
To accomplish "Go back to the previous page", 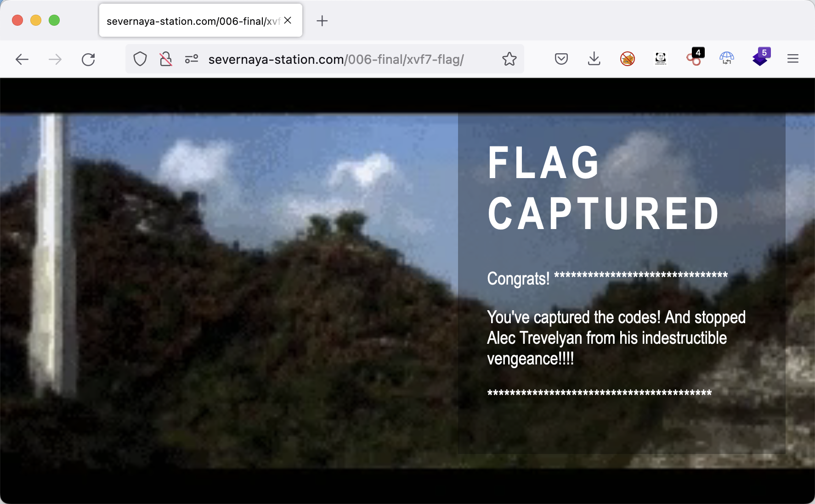I will pyautogui.click(x=22, y=59).
